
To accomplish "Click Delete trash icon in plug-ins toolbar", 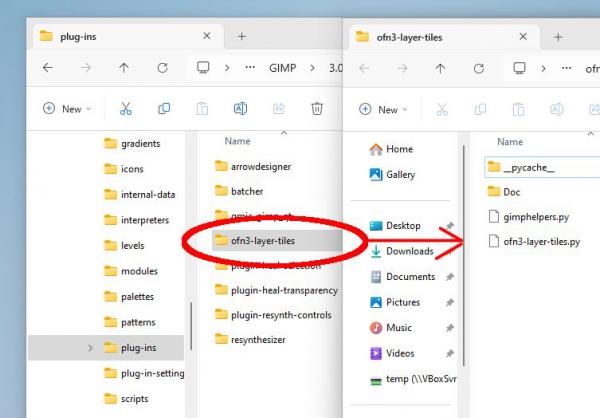I will pyautogui.click(x=317, y=109).
